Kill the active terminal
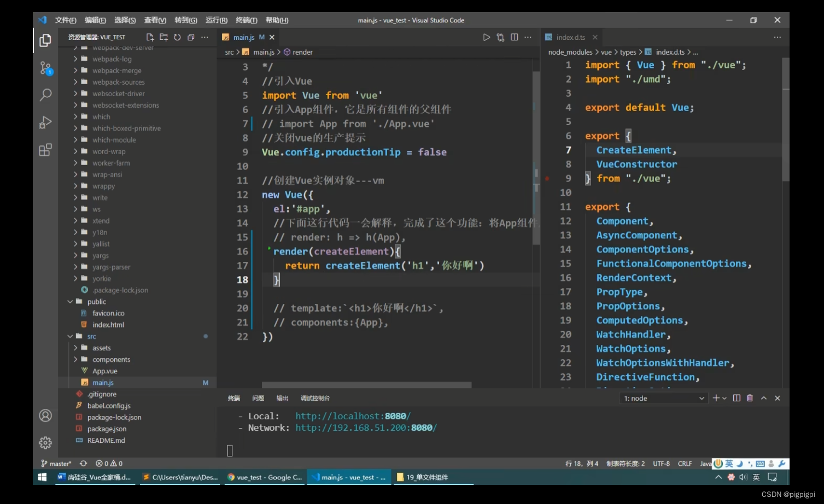Viewport: 824px width, 504px height. coord(750,398)
